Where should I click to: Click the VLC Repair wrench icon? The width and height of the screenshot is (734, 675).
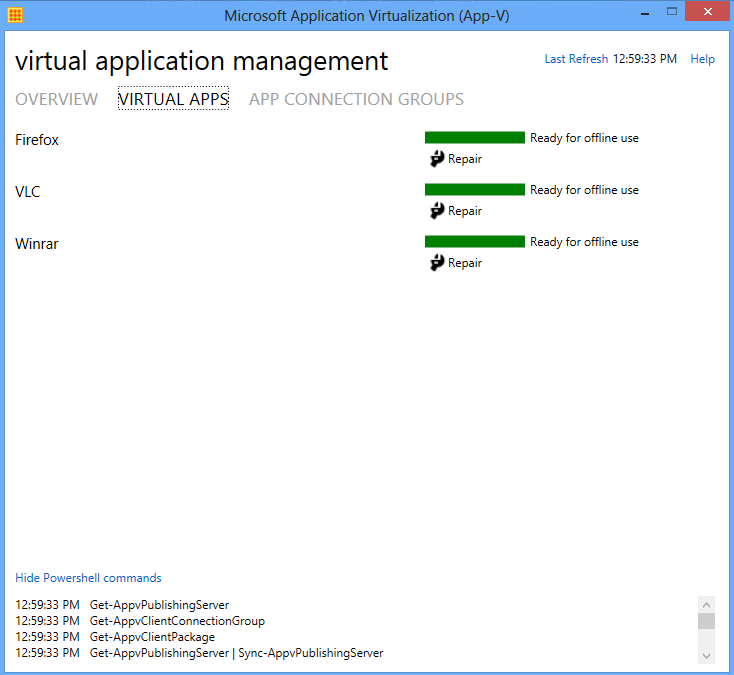tap(437, 211)
